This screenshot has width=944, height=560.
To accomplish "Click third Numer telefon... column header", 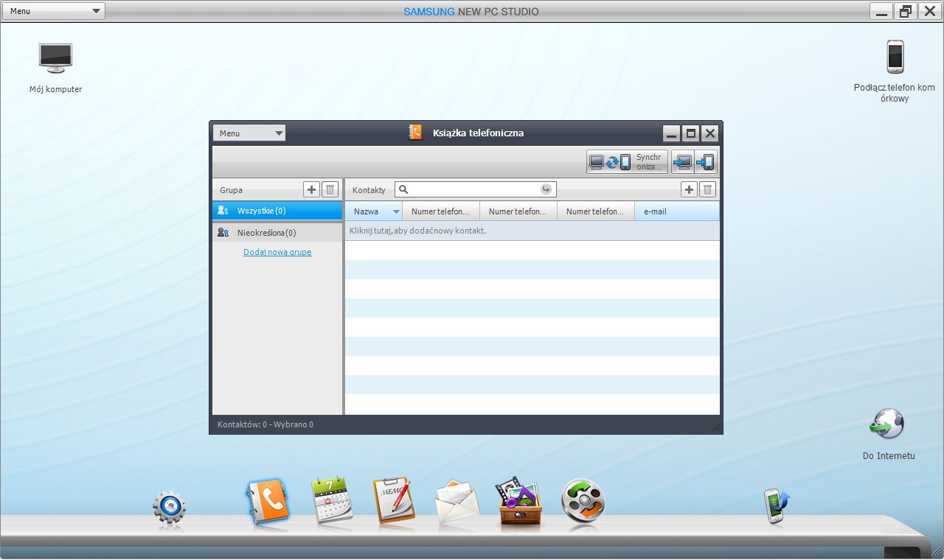I will tap(596, 211).
